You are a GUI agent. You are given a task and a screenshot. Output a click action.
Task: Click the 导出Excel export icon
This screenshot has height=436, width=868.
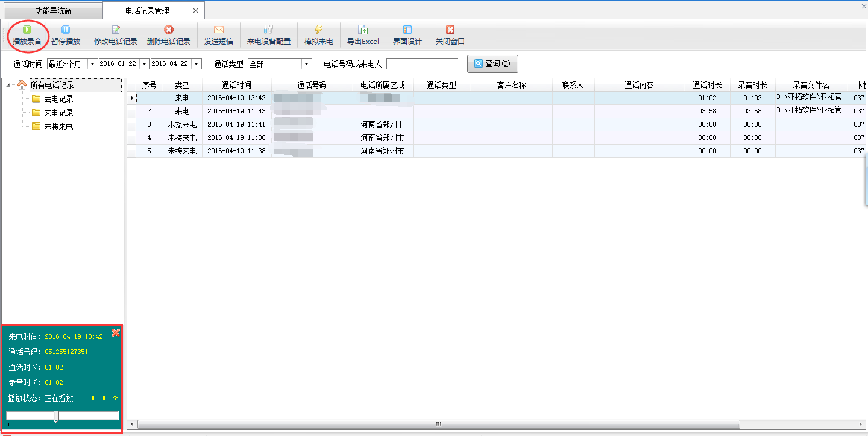pyautogui.click(x=363, y=30)
